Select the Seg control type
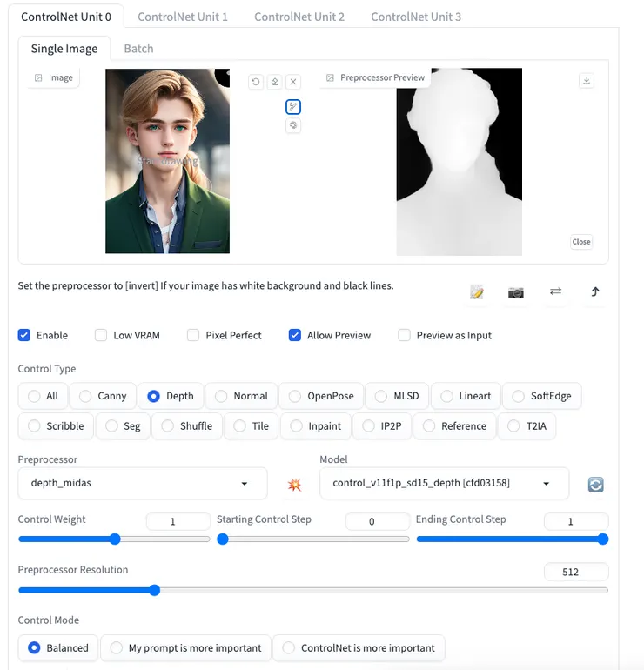 click(123, 426)
